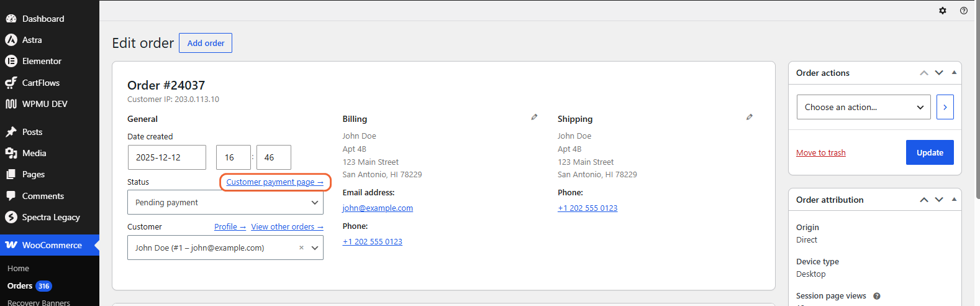Click the Comments bubble icon
Image resolution: width=980 pixels, height=306 pixels.
(x=11, y=196)
